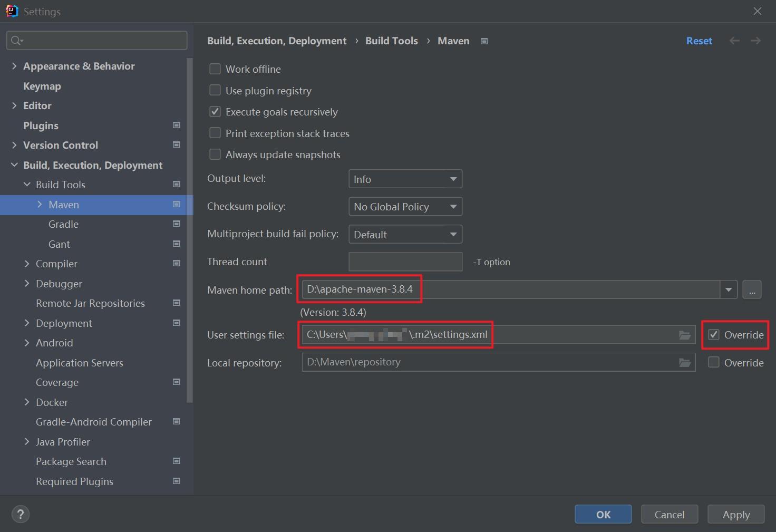Click the search magnifier icon in settings
776x532 pixels.
tap(16, 41)
